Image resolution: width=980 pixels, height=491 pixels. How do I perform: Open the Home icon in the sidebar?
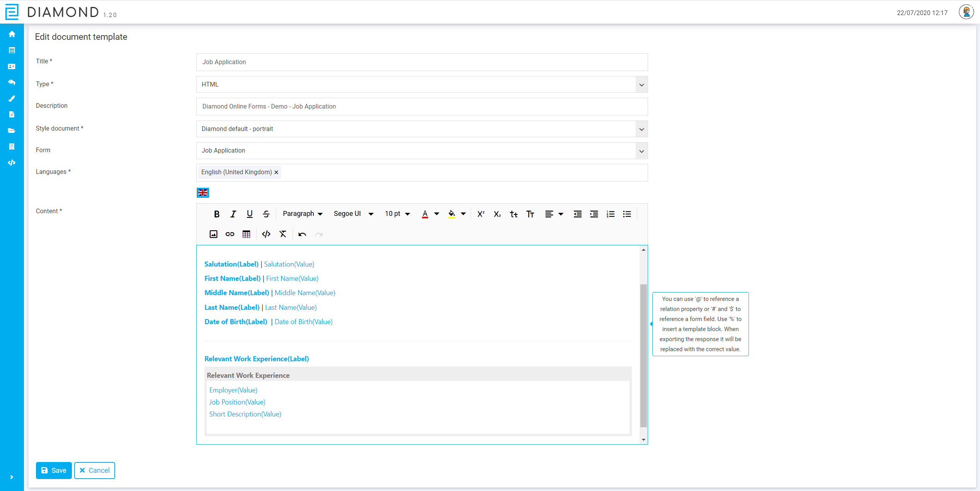[12, 34]
